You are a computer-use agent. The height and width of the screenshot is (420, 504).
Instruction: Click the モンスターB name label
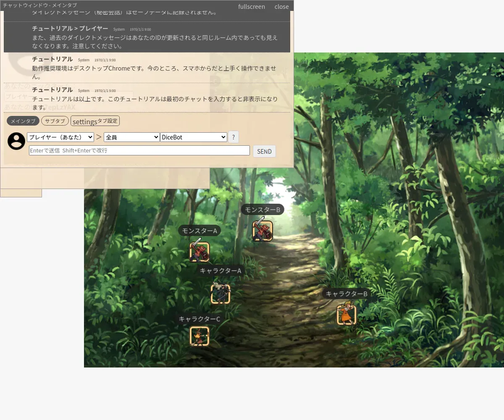coord(262,210)
